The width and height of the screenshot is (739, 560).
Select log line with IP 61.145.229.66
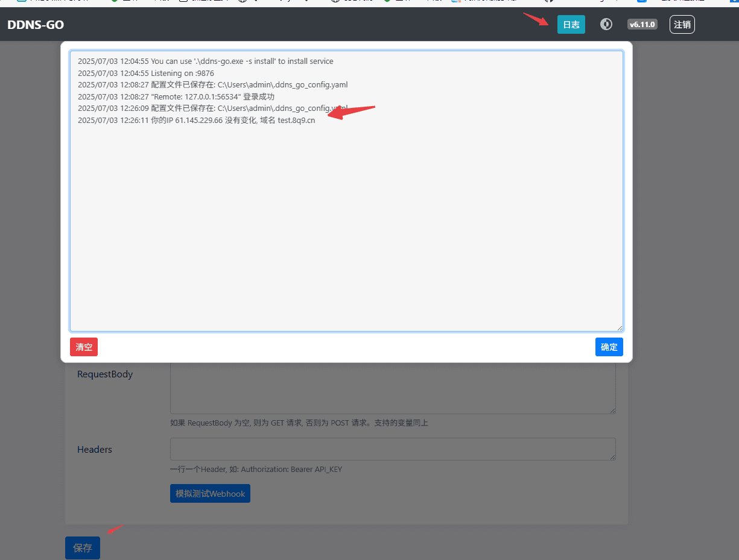point(196,120)
